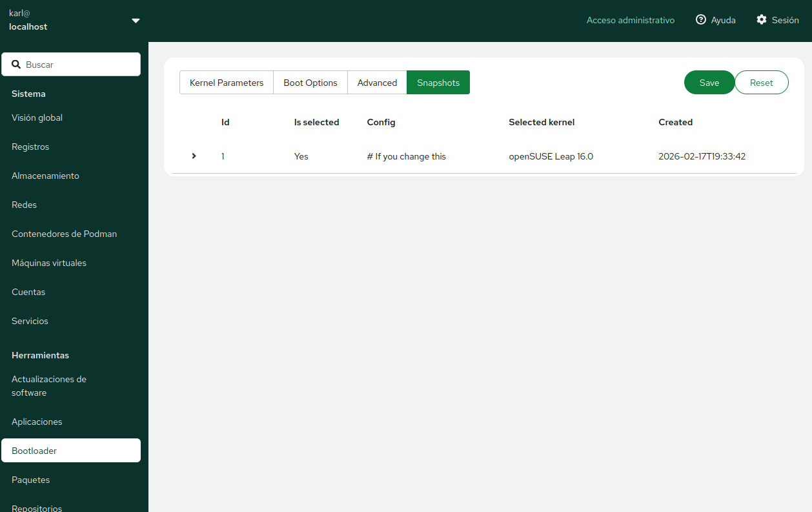812x512 pixels.
Task: Go to Registros page
Action: click(30, 147)
